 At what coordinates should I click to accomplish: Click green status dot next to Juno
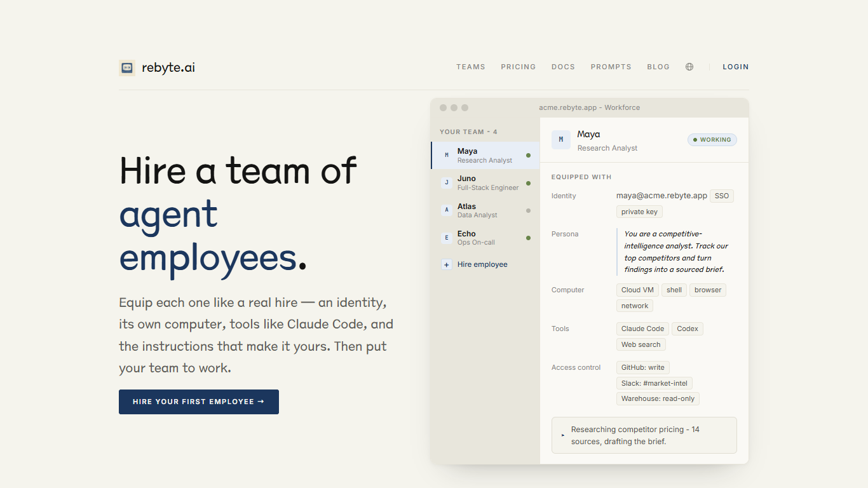click(528, 183)
